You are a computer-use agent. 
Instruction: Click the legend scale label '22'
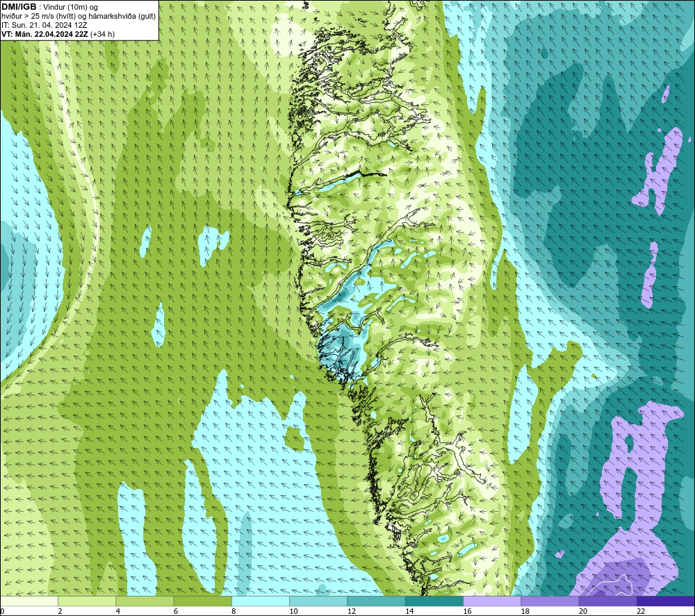[x=641, y=611]
